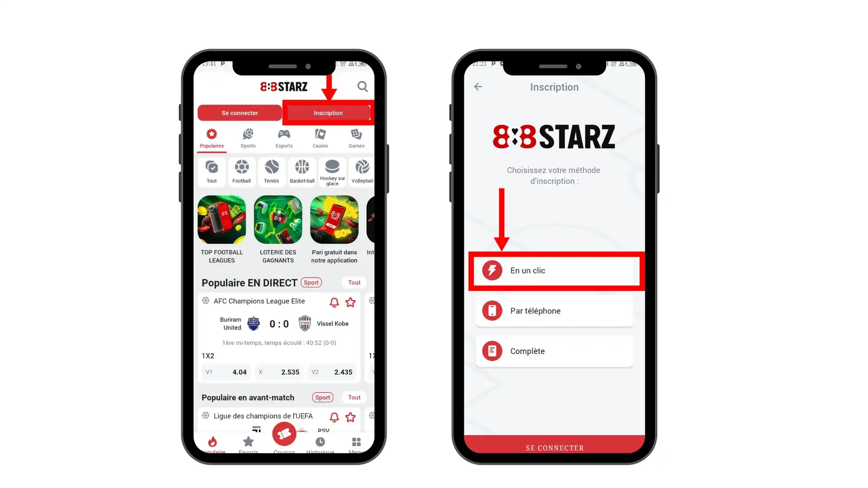Select the Sports tab
The width and height of the screenshot is (868, 488).
point(248,138)
